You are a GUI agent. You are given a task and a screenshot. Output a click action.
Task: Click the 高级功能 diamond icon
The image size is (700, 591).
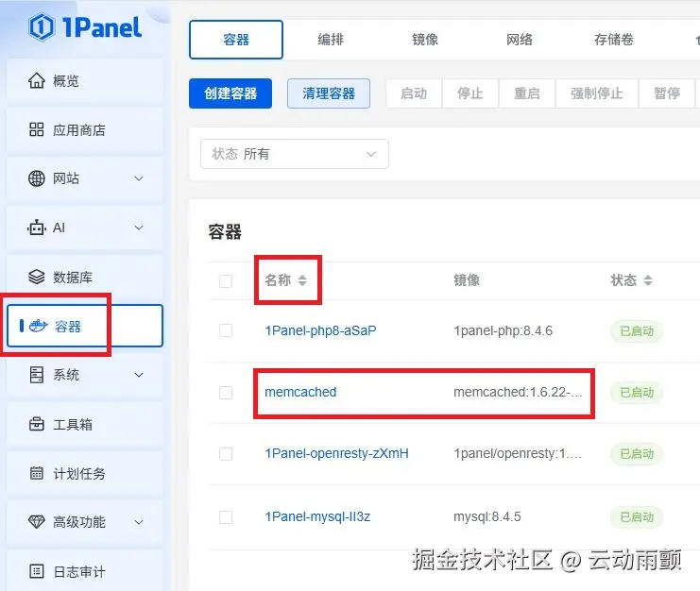[x=37, y=521]
